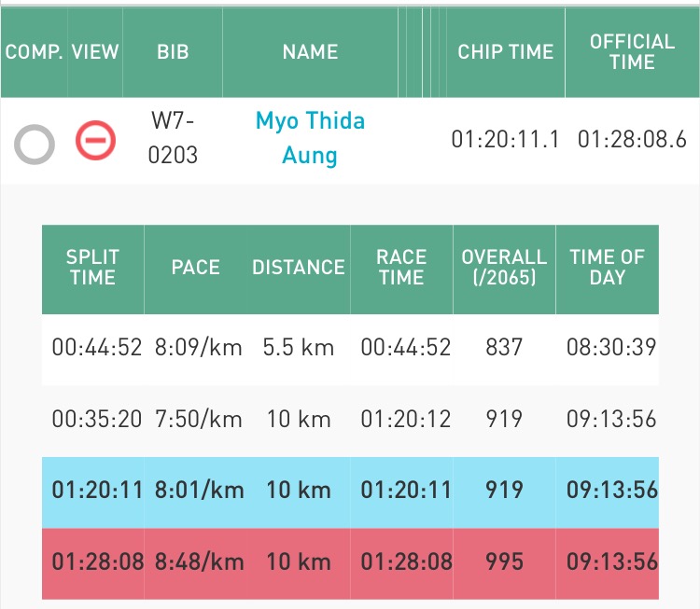Click the SPLIT TIME header in splits table
The height and width of the screenshot is (609, 700).
point(92,269)
